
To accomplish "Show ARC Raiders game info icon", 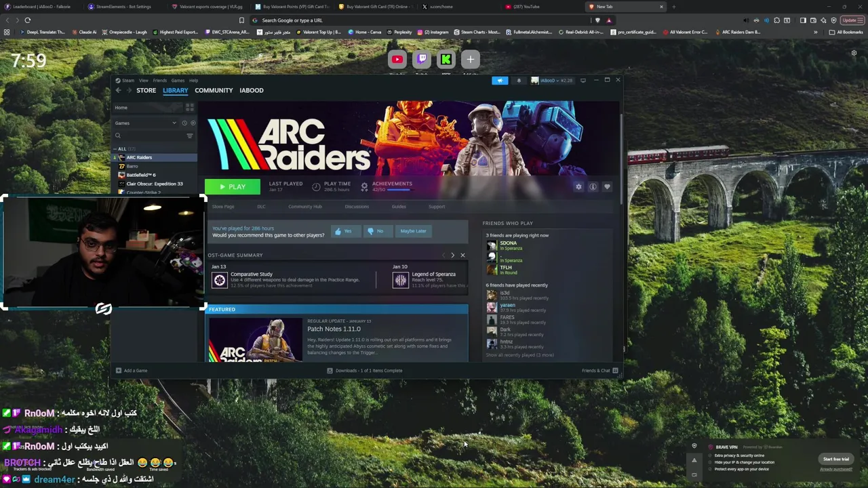I will pyautogui.click(x=593, y=187).
